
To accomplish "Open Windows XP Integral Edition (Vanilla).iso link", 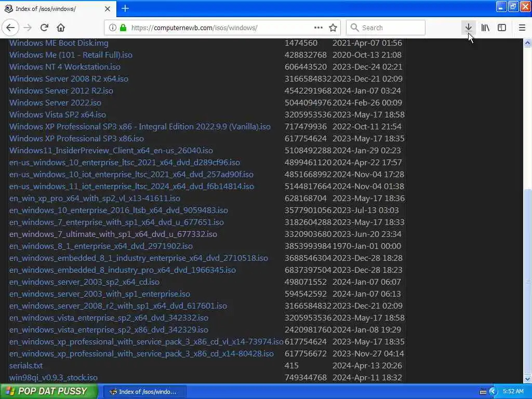I will tap(140, 127).
